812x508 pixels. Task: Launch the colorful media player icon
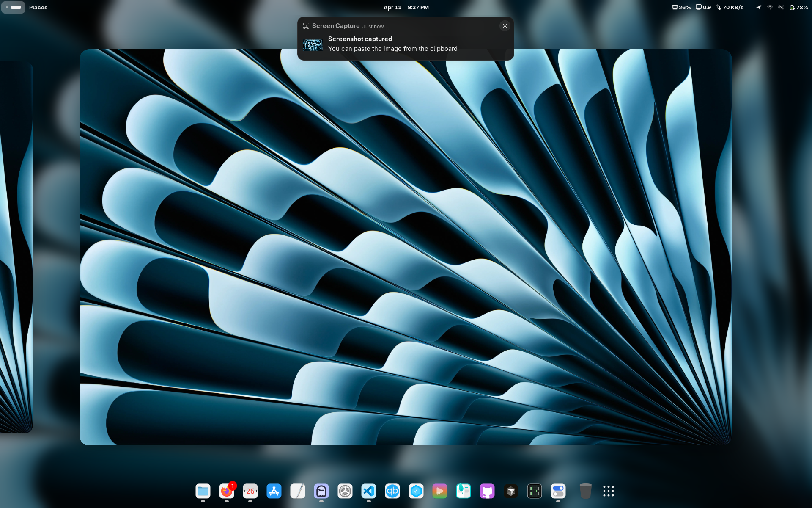click(440, 491)
